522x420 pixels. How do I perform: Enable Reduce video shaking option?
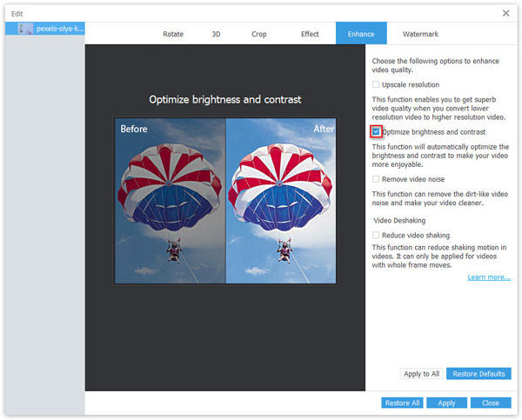click(x=376, y=235)
